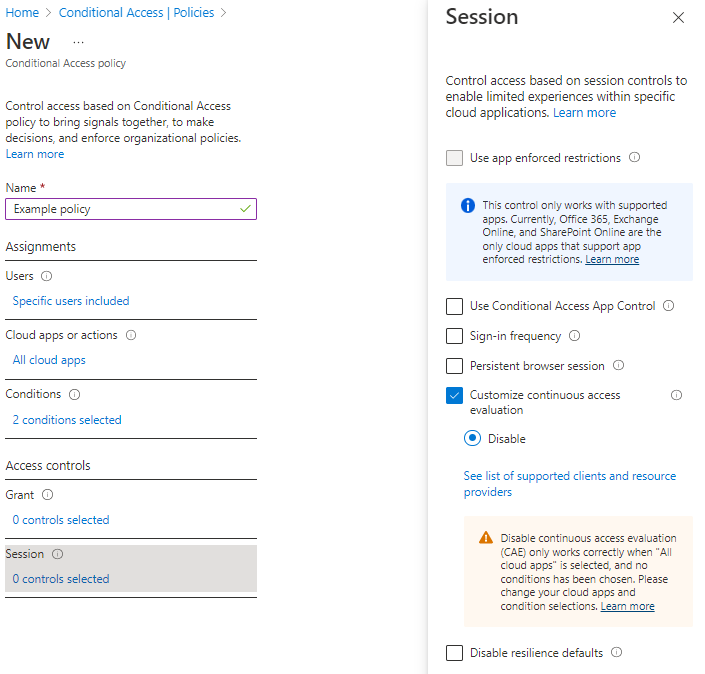Open Specific users included assignment

coord(71,301)
